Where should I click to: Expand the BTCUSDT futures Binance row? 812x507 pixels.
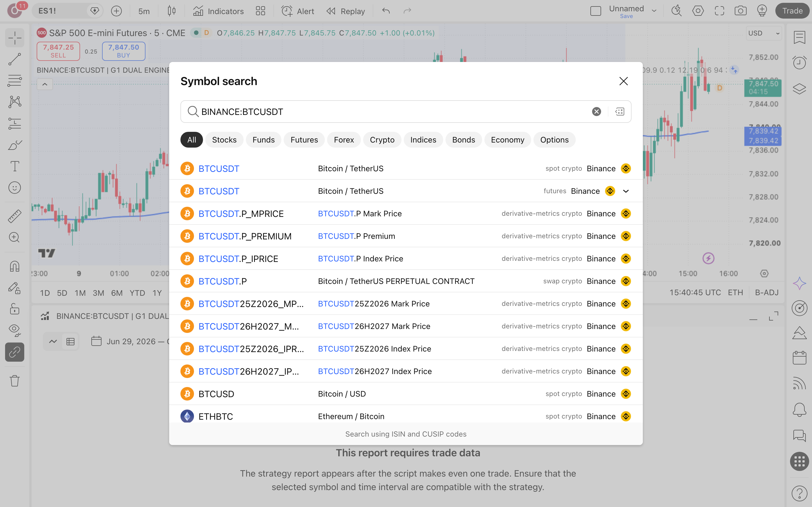(626, 191)
